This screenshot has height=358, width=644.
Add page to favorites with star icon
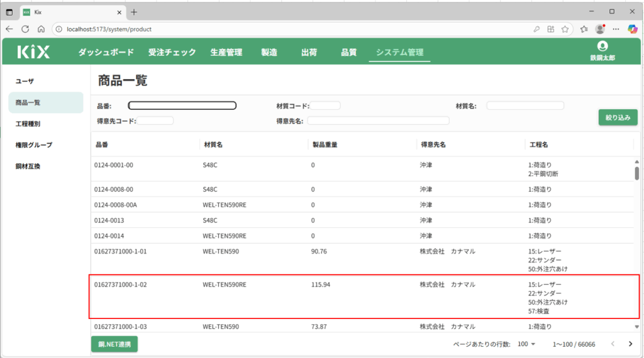[x=565, y=29]
